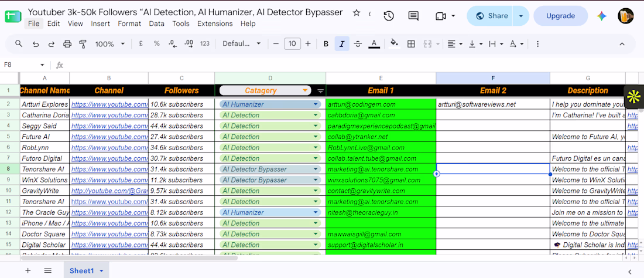Image resolution: width=644 pixels, height=278 pixels.
Task: Open the horizontal align dropdown
Action: click(455, 43)
